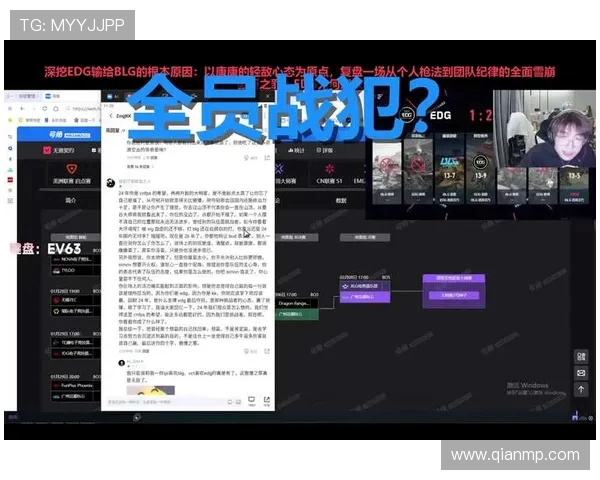Viewport: 600px width, 480px height.
Task: Click the 号角 site logo in blue header
Action: coord(70,135)
